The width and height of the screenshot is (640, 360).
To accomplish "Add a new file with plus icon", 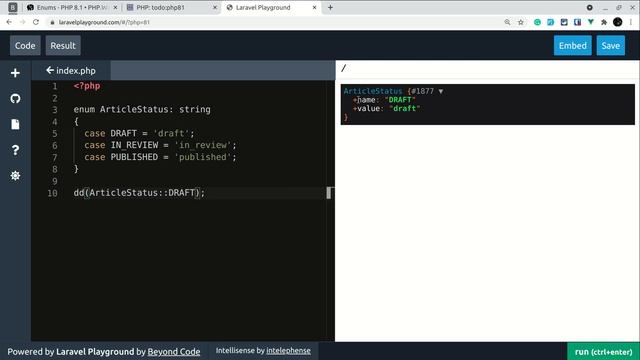I will 15,73.
